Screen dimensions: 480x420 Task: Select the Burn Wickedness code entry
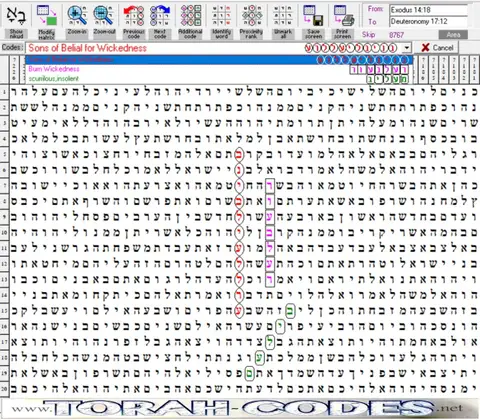click(x=219, y=69)
